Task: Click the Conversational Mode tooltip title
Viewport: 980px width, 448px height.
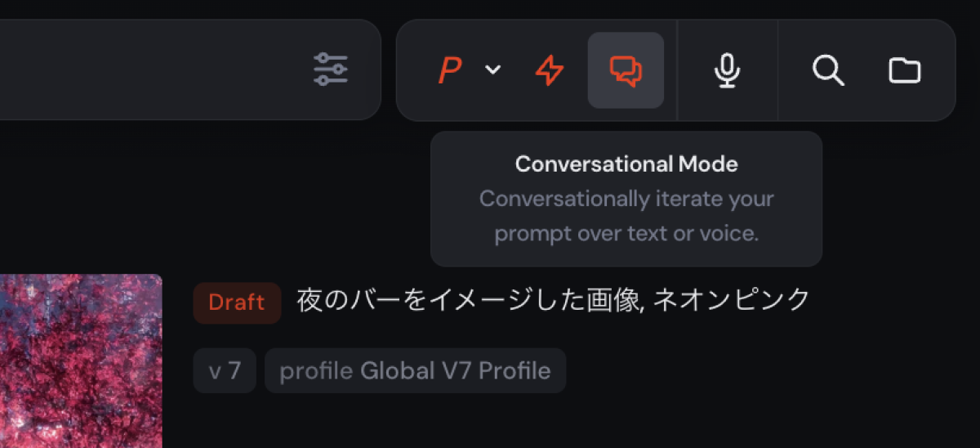Action: click(x=626, y=164)
